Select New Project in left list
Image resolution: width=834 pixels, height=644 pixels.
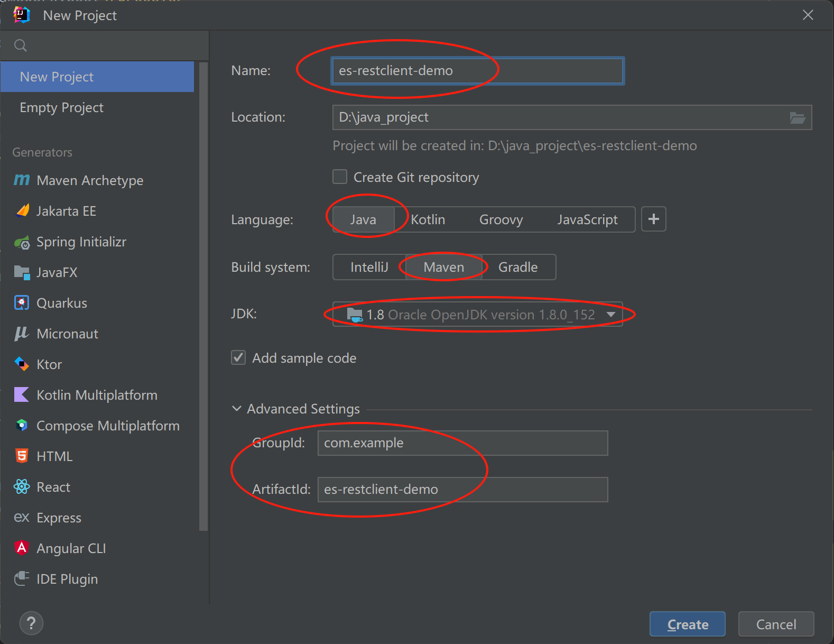click(x=97, y=77)
